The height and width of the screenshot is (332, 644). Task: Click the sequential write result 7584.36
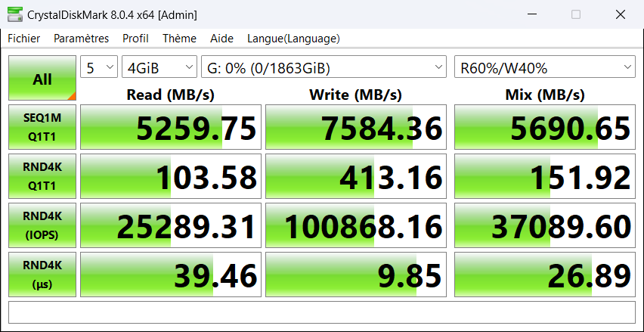(356, 128)
